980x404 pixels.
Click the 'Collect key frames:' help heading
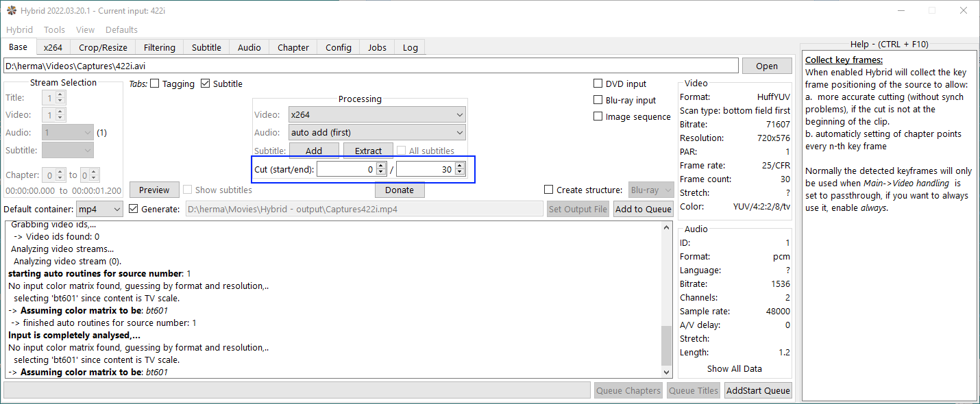(x=844, y=60)
